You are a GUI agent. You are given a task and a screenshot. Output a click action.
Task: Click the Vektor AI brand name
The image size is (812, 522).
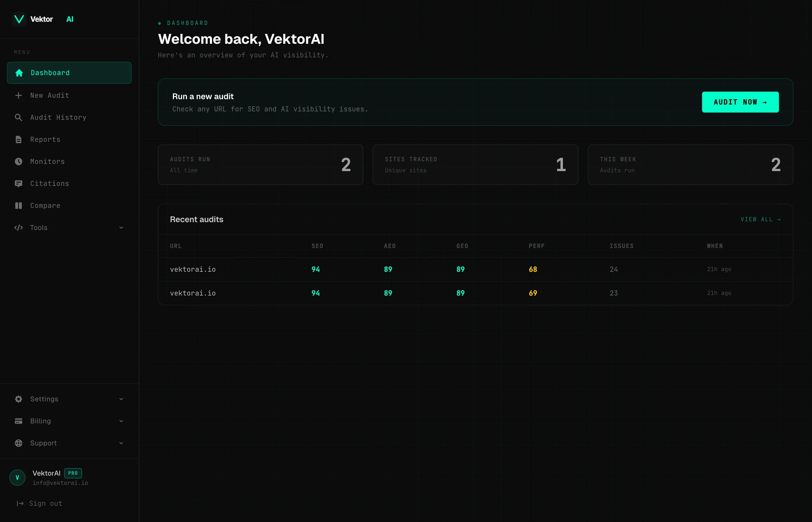[x=52, y=19]
